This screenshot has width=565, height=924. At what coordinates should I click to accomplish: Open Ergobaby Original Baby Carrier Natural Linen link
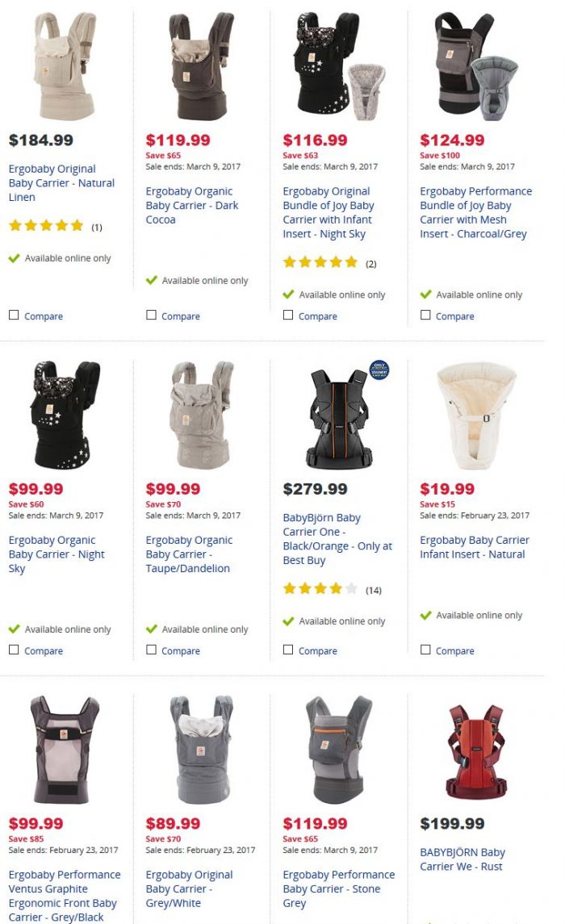point(61,182)
